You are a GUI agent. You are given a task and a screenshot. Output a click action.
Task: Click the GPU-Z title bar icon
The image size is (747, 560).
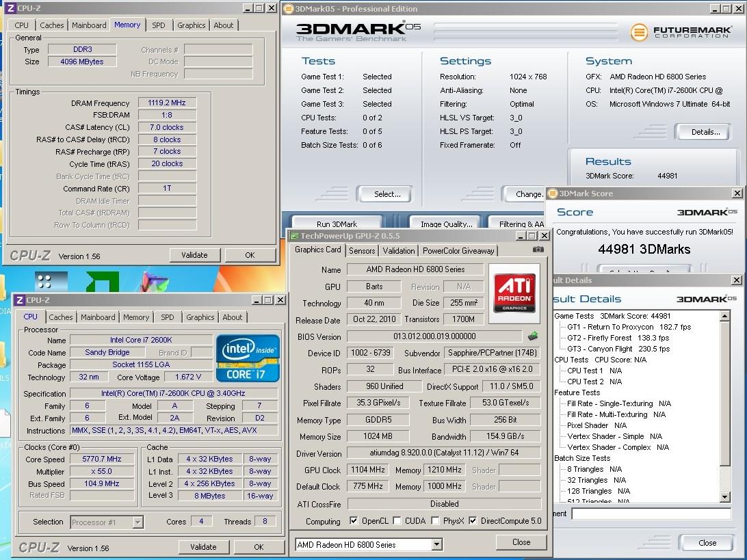click(x=294, y=236)
